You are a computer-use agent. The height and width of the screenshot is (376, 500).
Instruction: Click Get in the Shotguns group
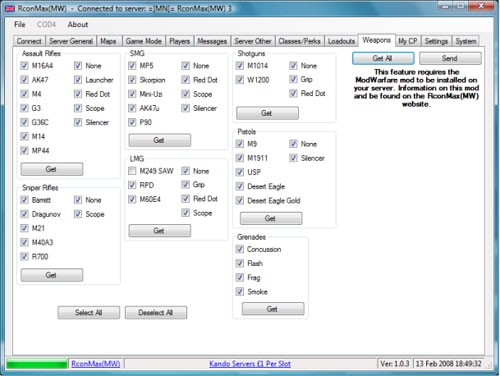267,113
